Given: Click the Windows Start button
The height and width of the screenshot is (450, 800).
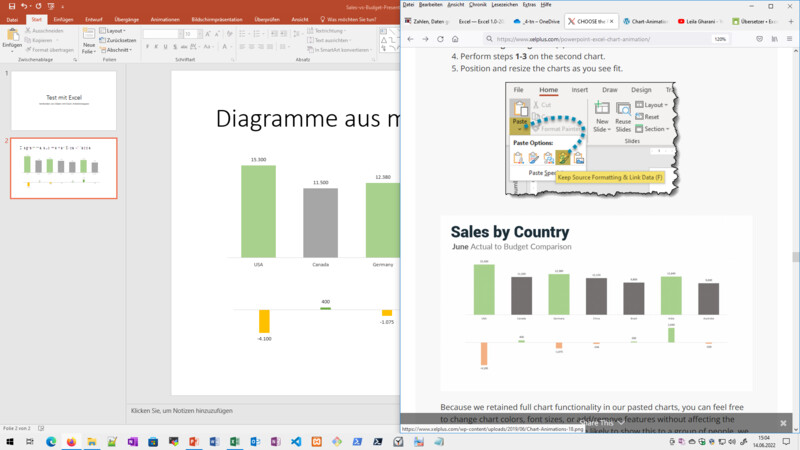Looking at the screenshot, I should coord(10,441).
